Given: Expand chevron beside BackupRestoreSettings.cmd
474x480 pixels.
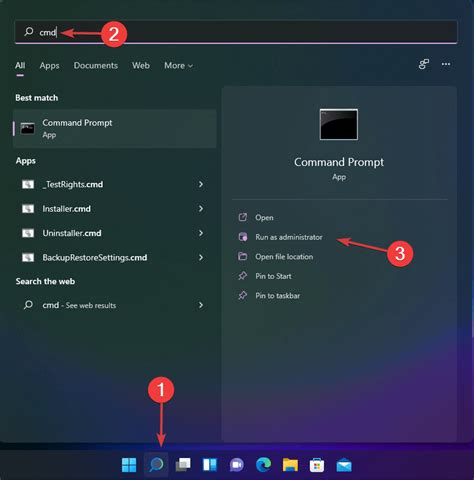Looking at the screenshot, I should point(201,257).
